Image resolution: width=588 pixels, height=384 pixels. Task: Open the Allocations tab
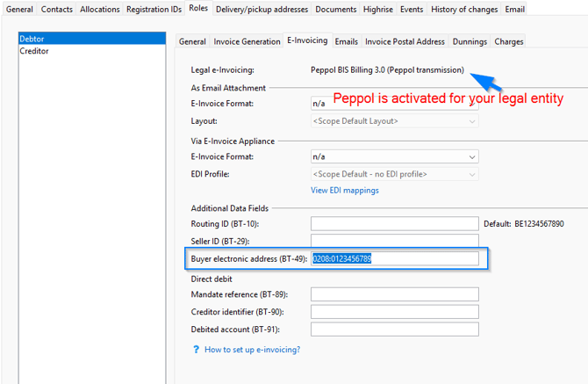click(100, 10)
